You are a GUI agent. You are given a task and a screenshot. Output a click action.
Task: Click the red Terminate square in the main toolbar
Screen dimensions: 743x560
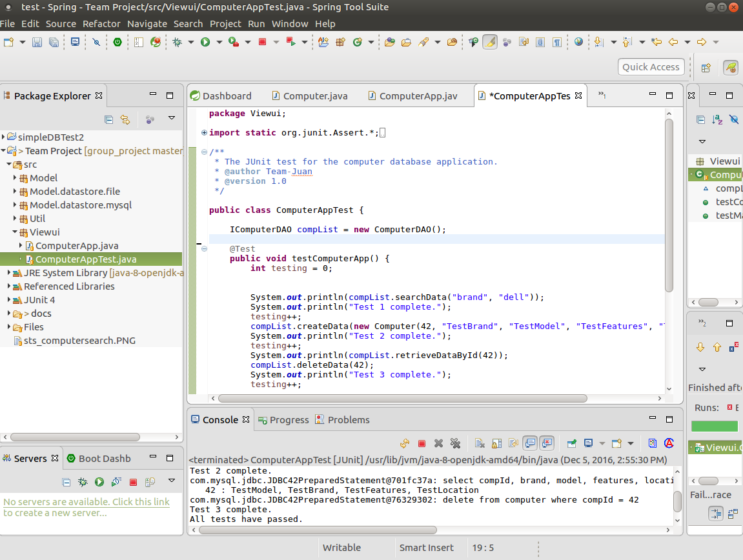262,42
